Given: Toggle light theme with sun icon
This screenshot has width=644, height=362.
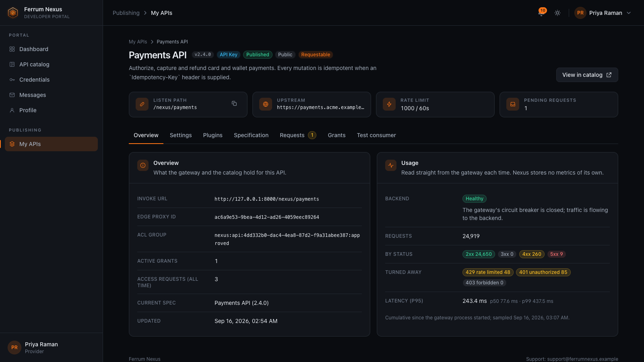Looking at the screenshot, I should (x=557, y=13).
